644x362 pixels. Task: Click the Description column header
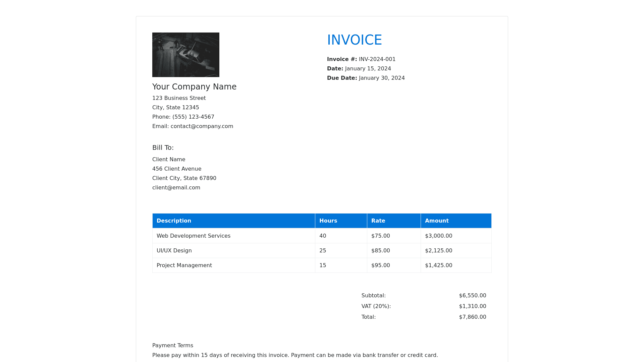click(x=174, y=221)
